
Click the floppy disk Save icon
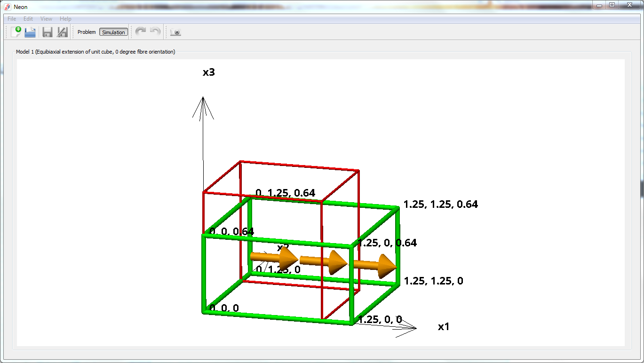pos(48,32)
